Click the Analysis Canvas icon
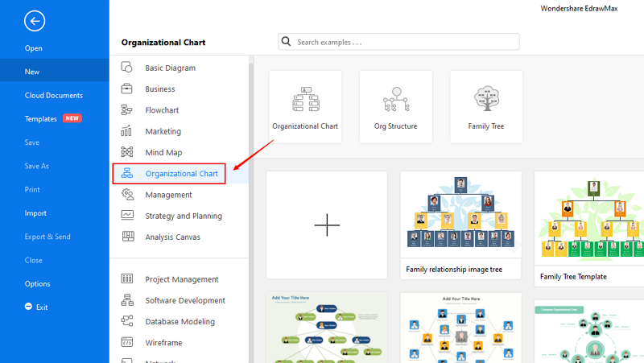 (x=128, y=236)
